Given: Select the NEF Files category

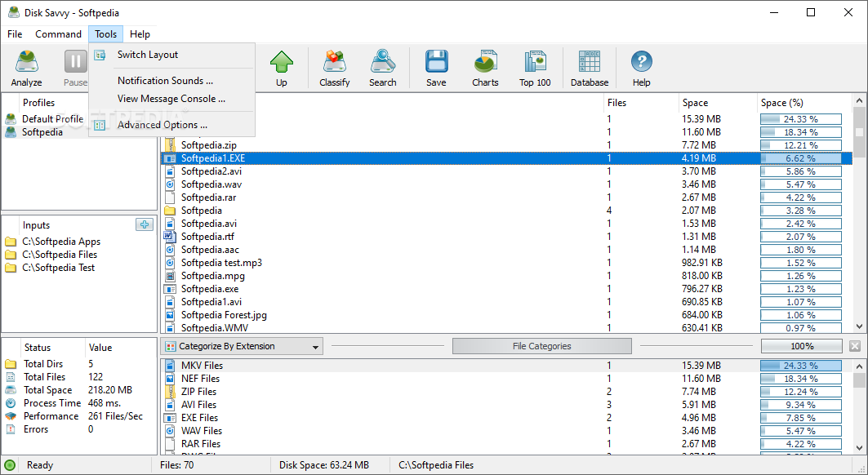Looking at the screenshot, I should tap(200, 379).
